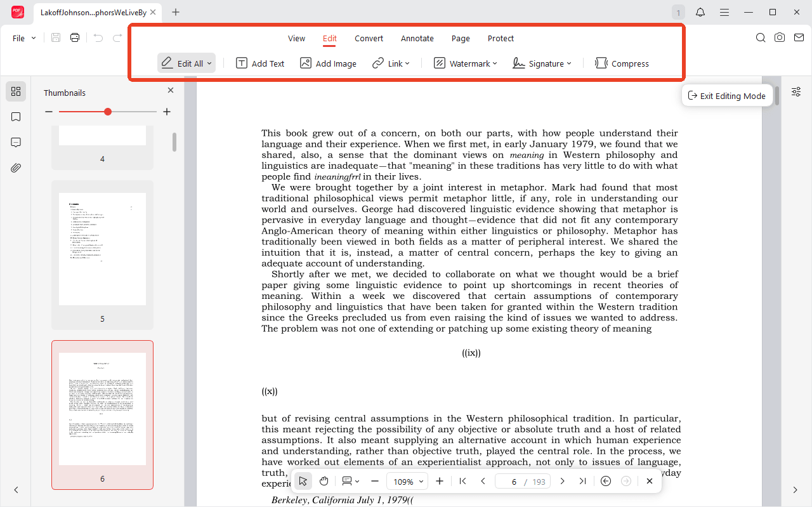Go to the previous page
The image size is (812, 507).
[x=483, y=481]
